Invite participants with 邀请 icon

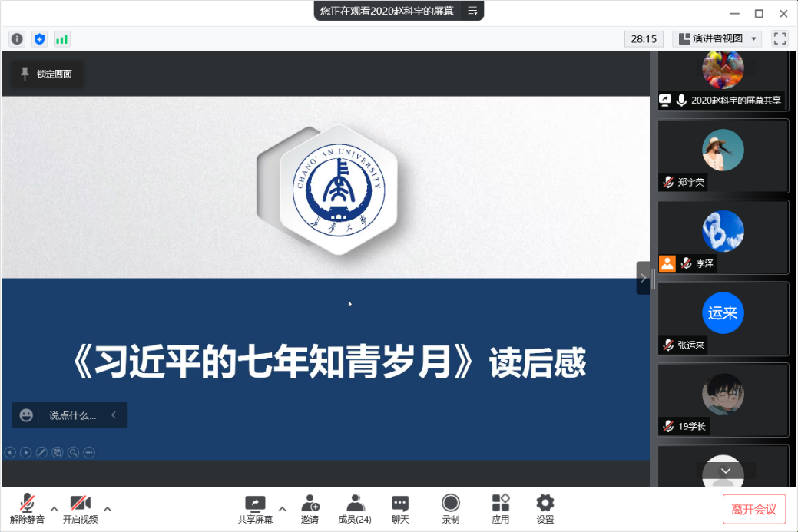pyautogui.click(x=310, y=509)
